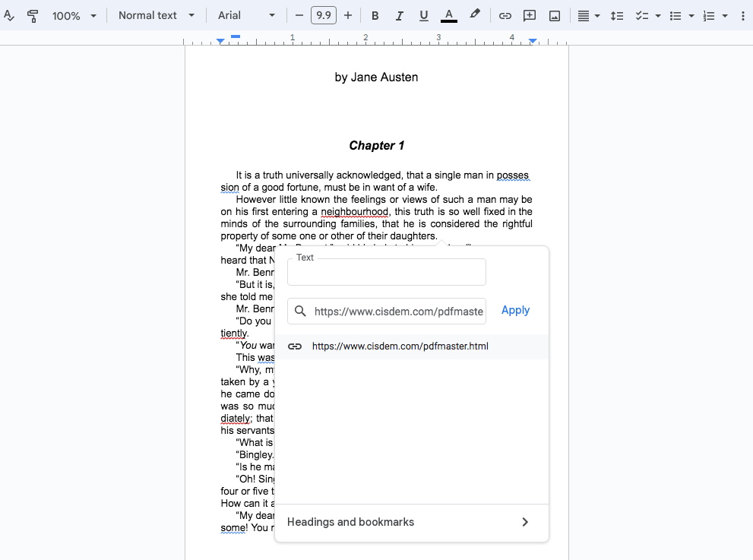The image size is (753, 560).
Task: Click the underlined 'This was' text
Action: point(255,358)
